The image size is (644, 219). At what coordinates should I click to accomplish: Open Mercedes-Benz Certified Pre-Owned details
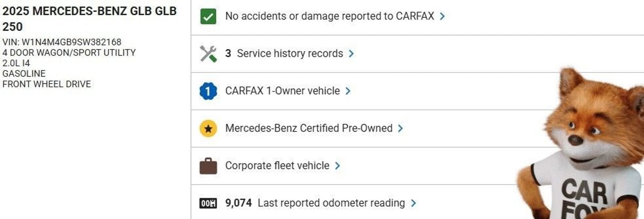pyautogui.click(x=308, y=128)
